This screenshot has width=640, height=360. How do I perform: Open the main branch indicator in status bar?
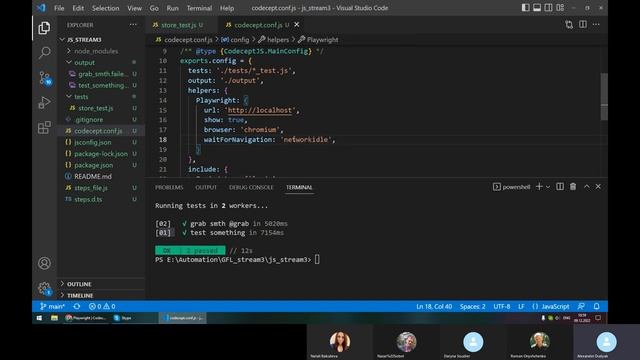52,306
